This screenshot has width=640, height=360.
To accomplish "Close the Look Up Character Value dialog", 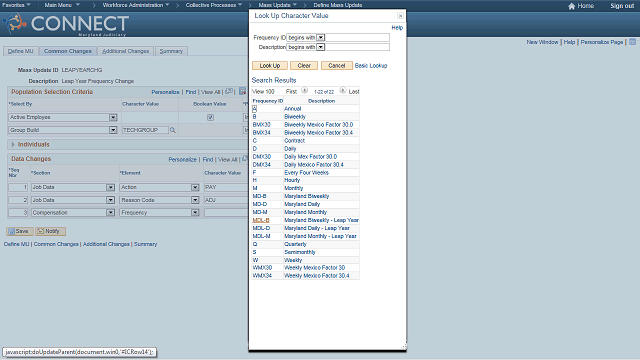I will point(400,16).
